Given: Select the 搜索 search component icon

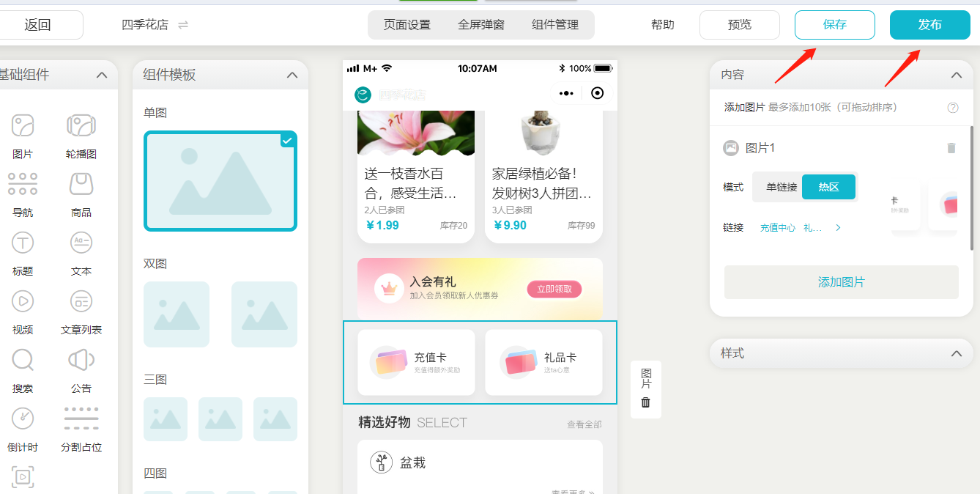Looking at the screenshot, I should 23,360.
